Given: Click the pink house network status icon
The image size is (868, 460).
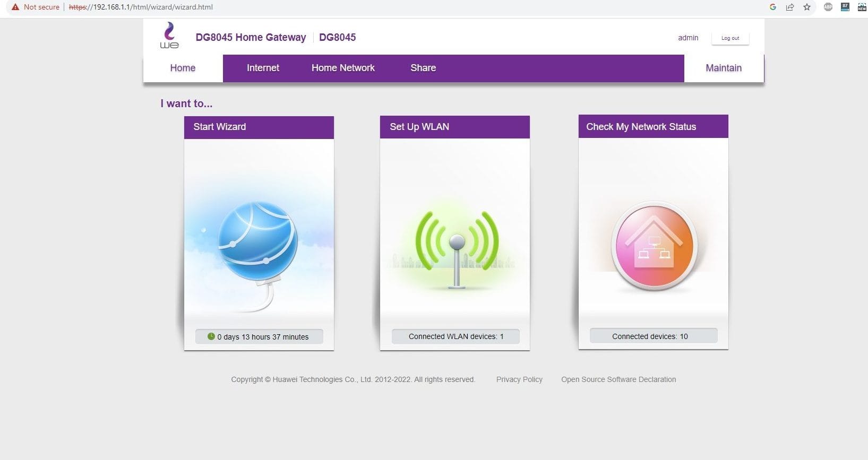Looking at the screenshot, I should point(654,246).
